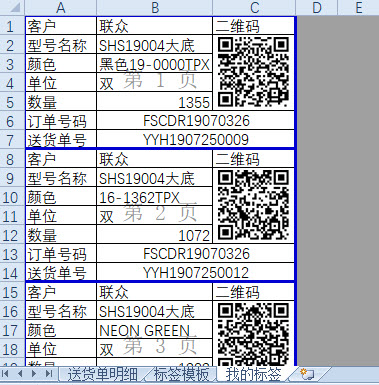Click the third label's QR code image

[x=253, y=334]
